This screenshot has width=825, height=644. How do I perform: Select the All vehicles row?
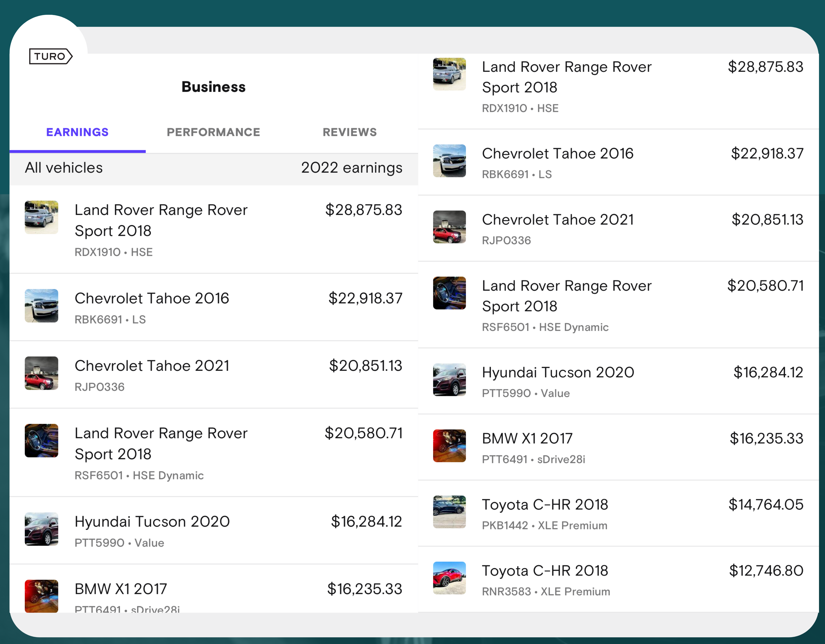63,168
